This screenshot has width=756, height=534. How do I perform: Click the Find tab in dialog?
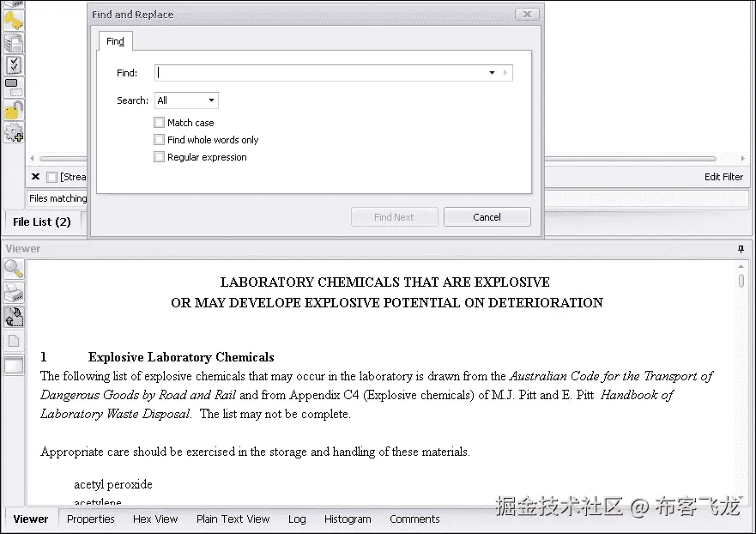pyautogui.click(x=115, y=41)
